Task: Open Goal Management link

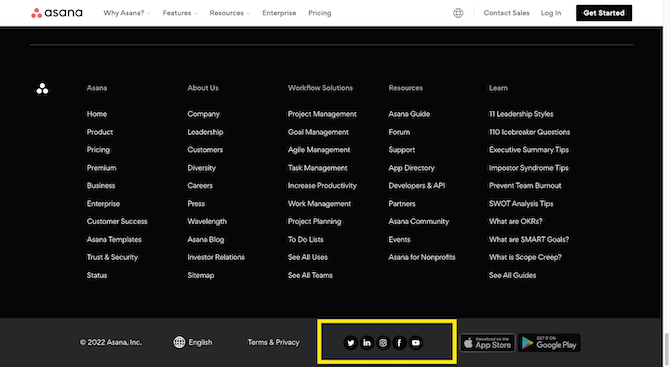Action: pyautogui.click(x=318, y=132)
